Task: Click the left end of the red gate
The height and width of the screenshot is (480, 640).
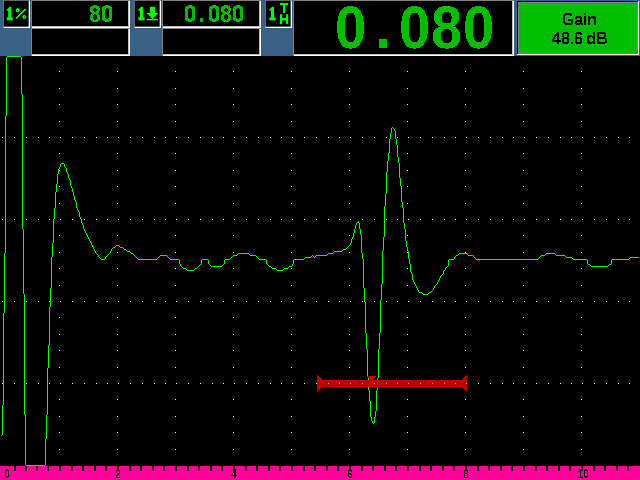Action: click(319, 383)
